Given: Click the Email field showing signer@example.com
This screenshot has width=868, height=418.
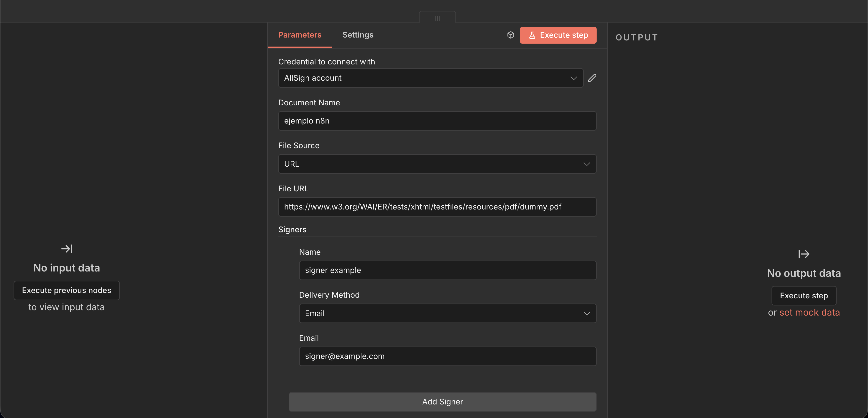Looking at the screenshot, I should pos(448,356).
